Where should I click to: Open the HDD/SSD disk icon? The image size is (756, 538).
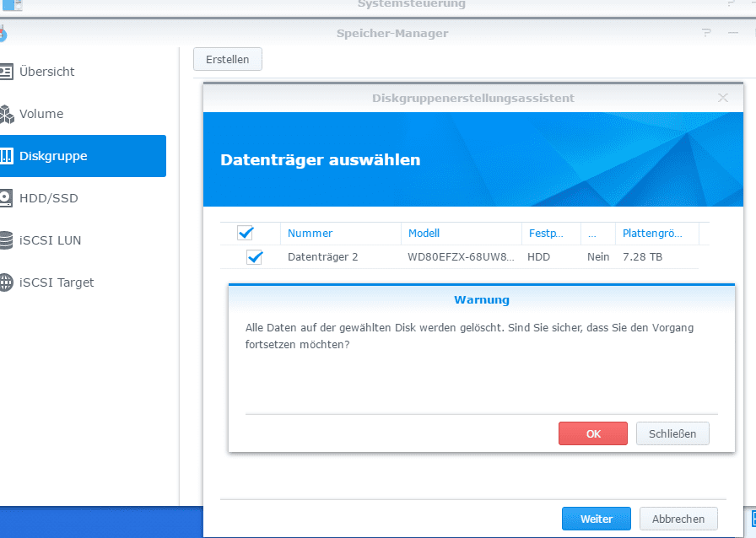(x=6, y=198)
